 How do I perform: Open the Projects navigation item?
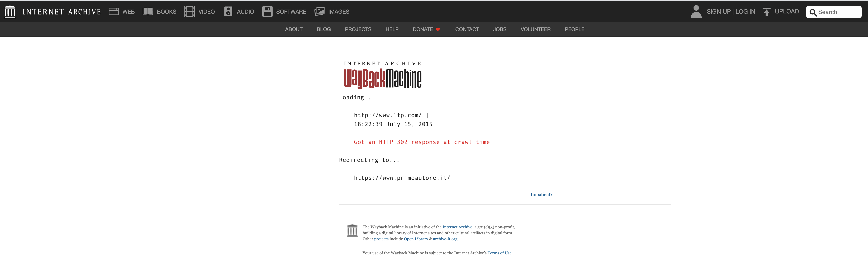point(358,29)
